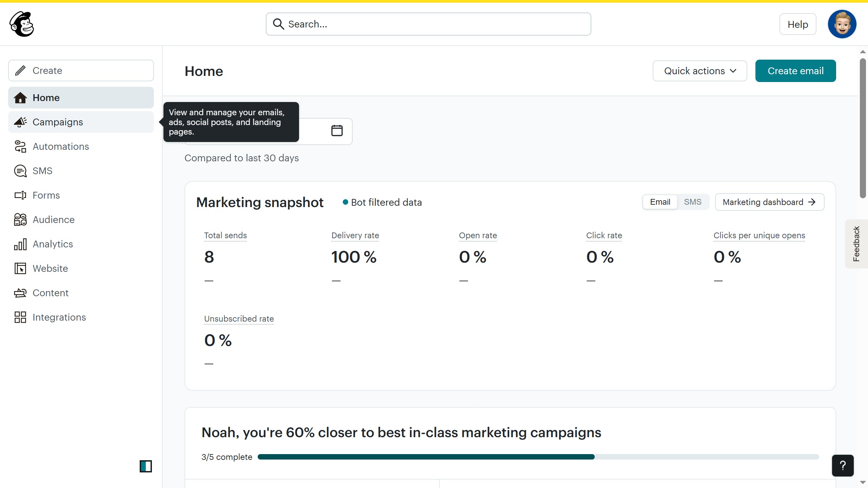Image resolution: width=868 pixels, height=488 pixels.
Task: Click the '3/5 complete' text
Action: click(227, 457)
